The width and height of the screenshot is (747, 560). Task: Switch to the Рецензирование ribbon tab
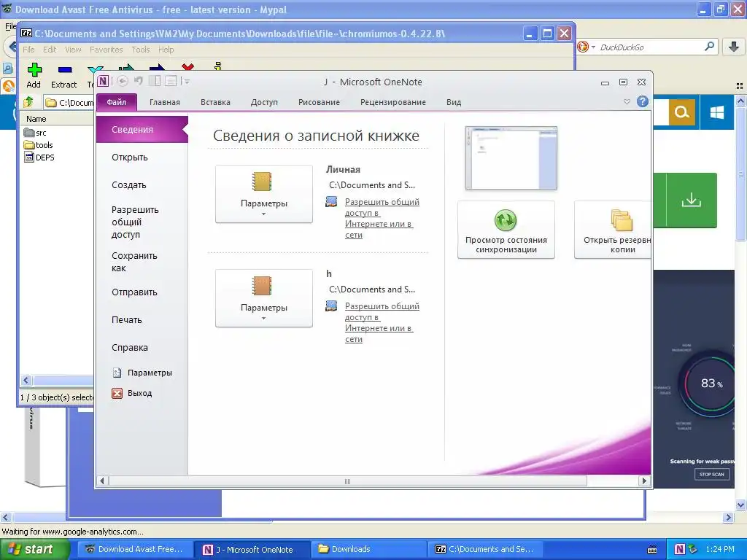[393, 102]
